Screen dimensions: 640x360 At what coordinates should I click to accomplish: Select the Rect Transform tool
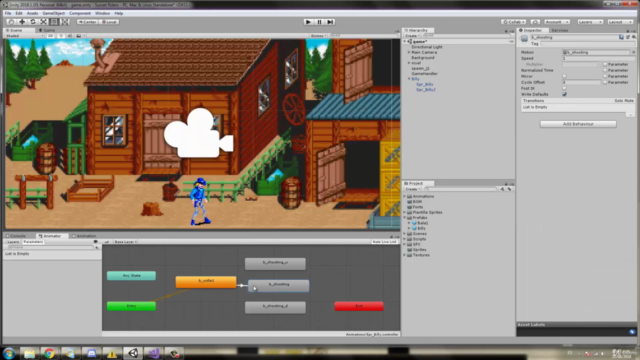54,22
